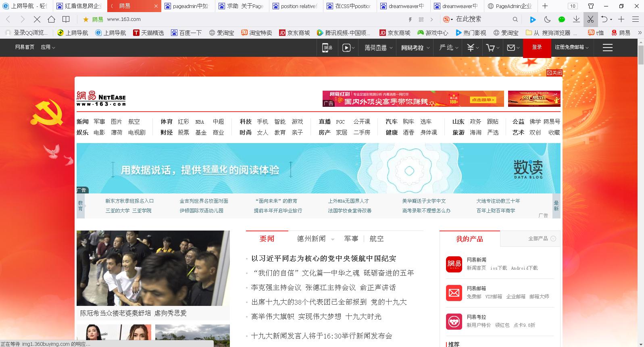Viewport: 644px width, 347px height.
Task: Close the 网易 browser tab
Action: [x=156, y=6]
